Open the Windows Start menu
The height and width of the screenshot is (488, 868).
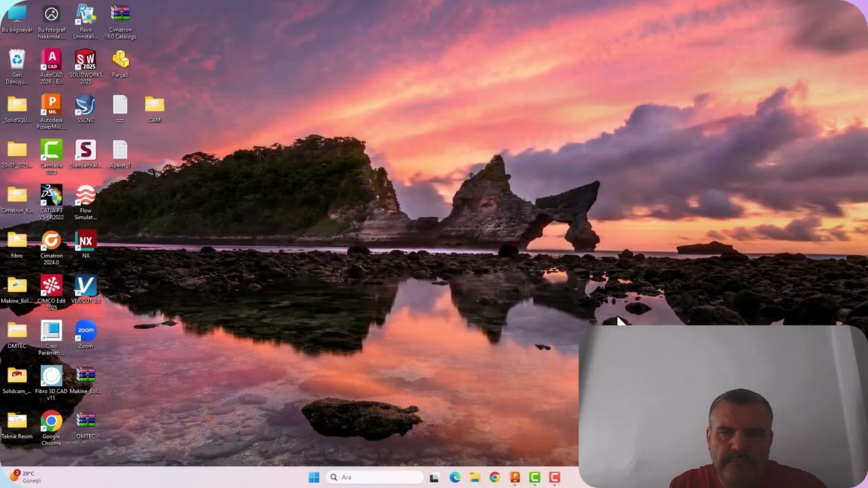pos(314,477)
